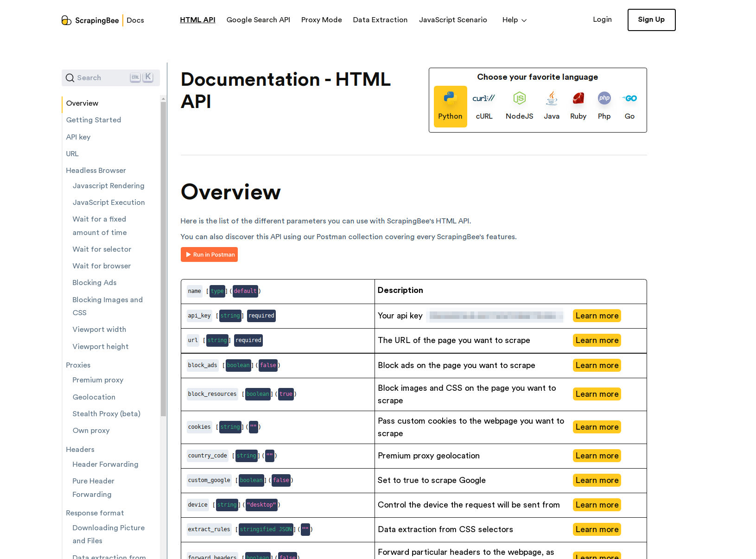Open JavaScript Execution sidebar entry
This screenshot has height=559, width=756.
(108, 203)
